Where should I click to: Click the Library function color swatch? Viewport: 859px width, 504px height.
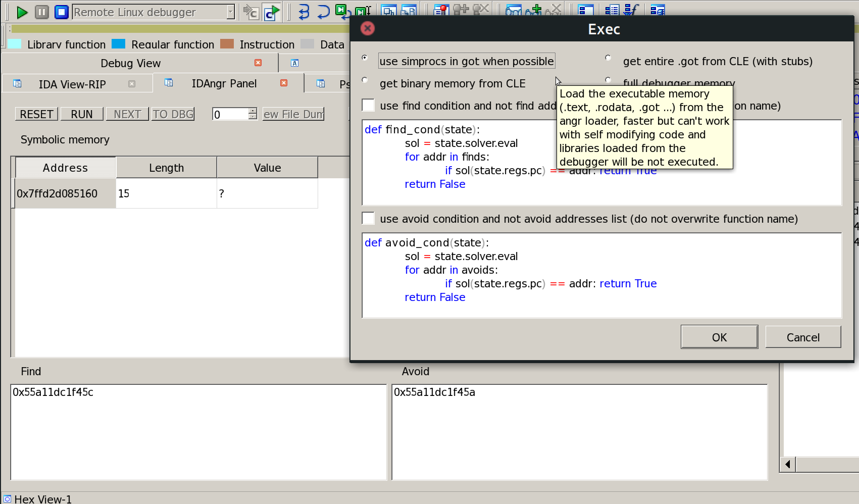coord(15,44)
